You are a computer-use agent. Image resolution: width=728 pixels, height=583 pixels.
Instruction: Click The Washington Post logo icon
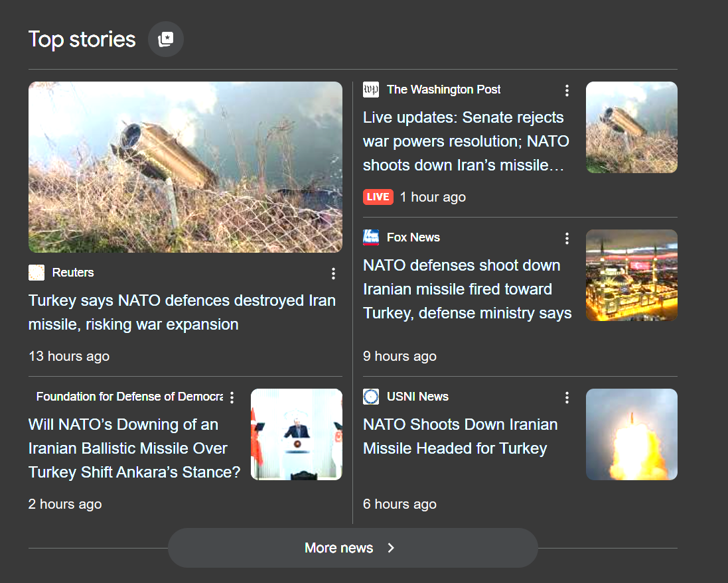coord(371,90)
